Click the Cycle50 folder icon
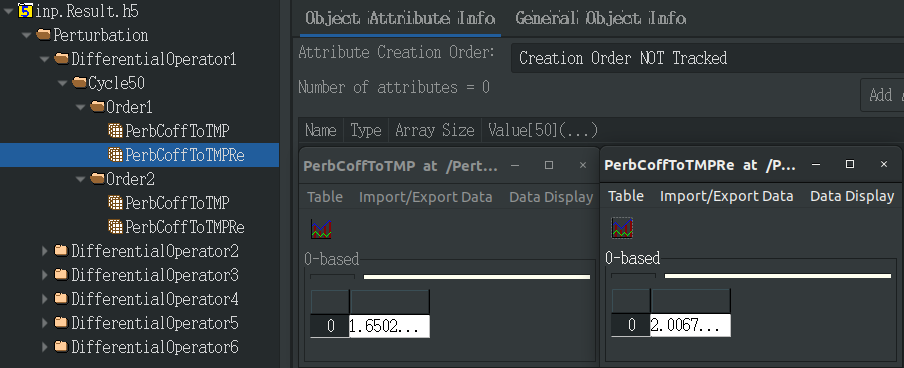The width and height of the screenshot is (904, 368). pos(79,83)
